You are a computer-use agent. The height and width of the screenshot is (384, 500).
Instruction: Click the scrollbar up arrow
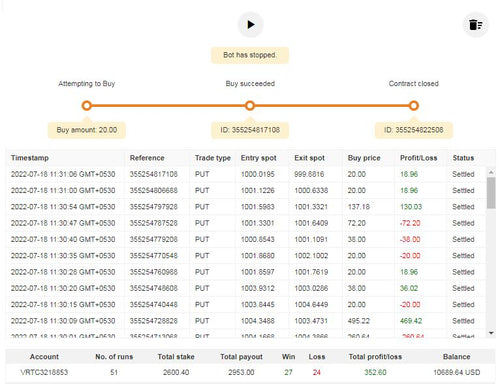click(491, 172)
